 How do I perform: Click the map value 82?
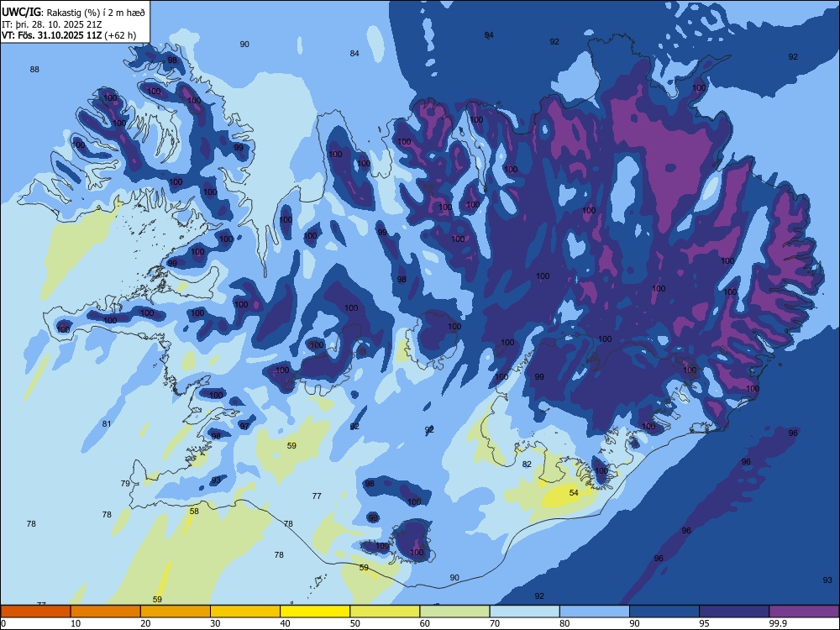click(527, 464)
